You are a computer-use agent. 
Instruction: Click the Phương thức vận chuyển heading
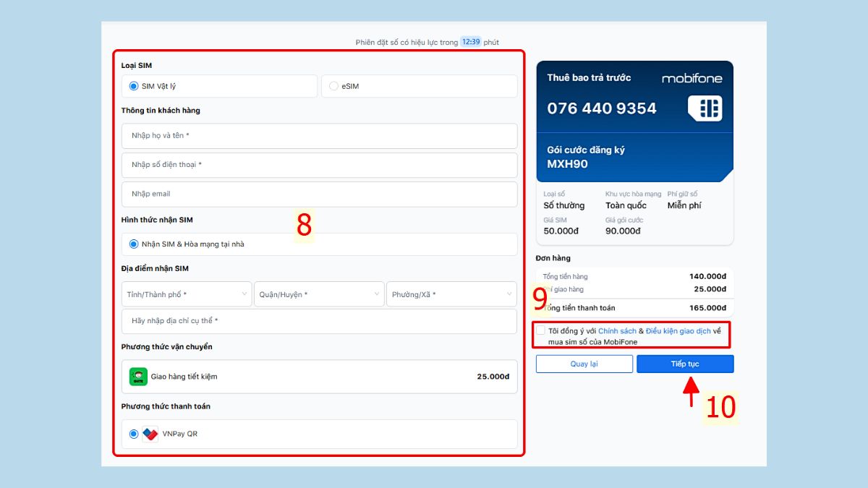(x=167, y=347)
